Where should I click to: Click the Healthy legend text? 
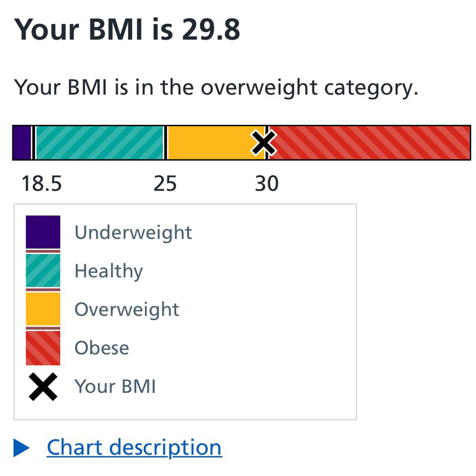pos(109,271)
